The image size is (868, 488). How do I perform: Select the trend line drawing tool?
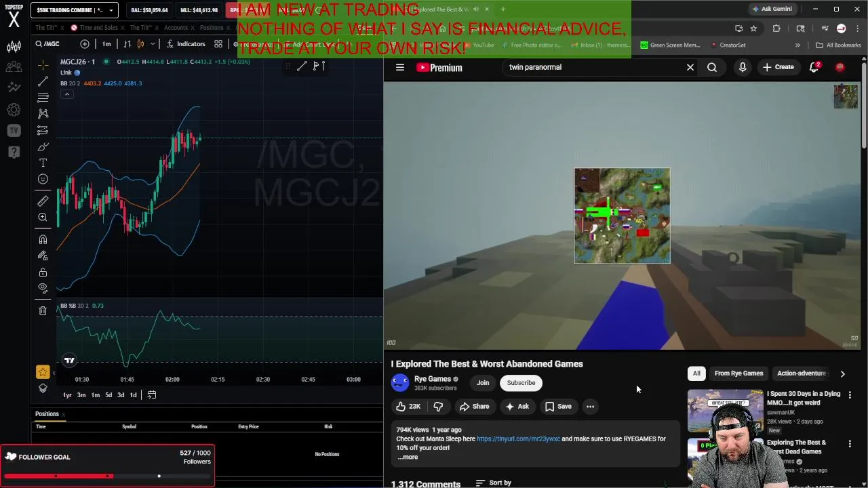coord(43,81)
